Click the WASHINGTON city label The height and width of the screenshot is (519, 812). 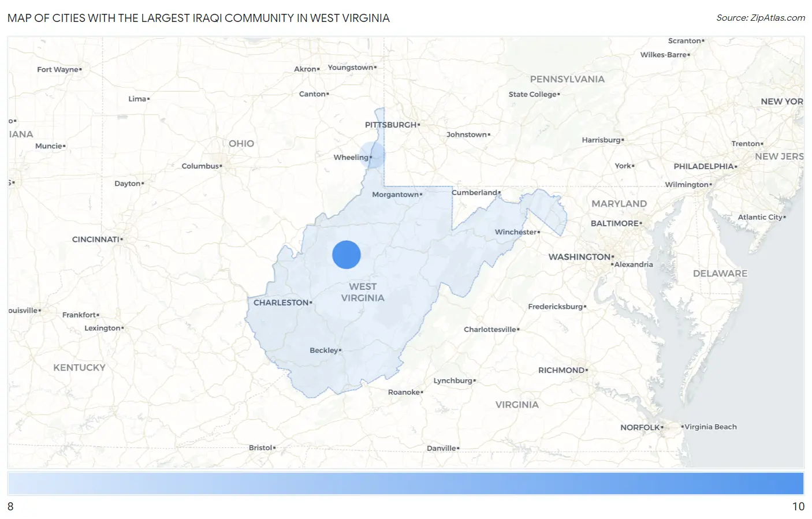pos(580,257)
